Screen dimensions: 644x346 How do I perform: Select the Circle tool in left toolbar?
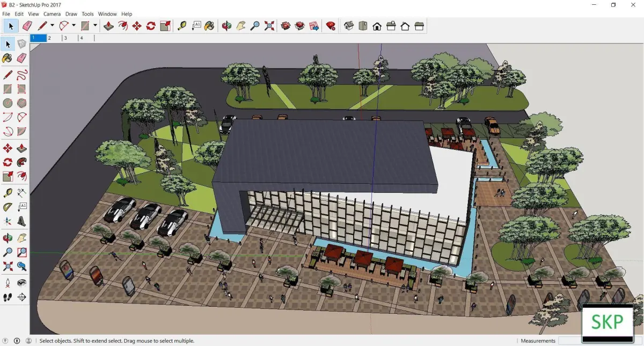(x=8, y=103)
